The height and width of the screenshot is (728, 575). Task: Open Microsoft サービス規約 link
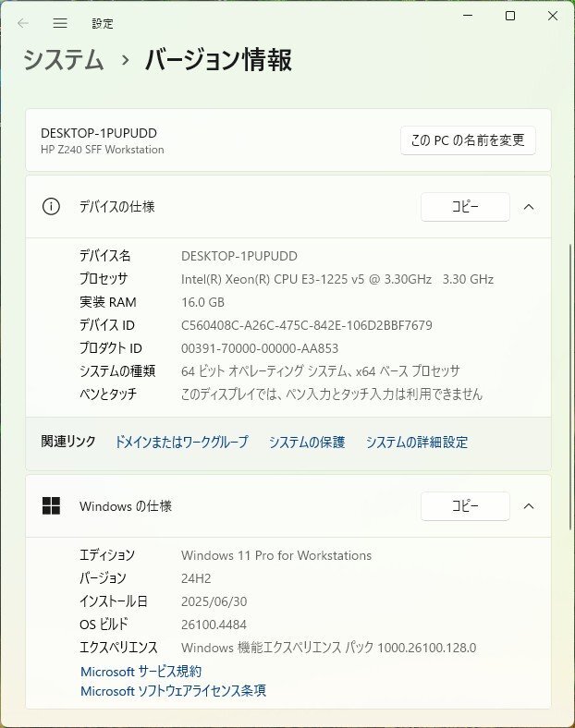click(x=141, y=672)
